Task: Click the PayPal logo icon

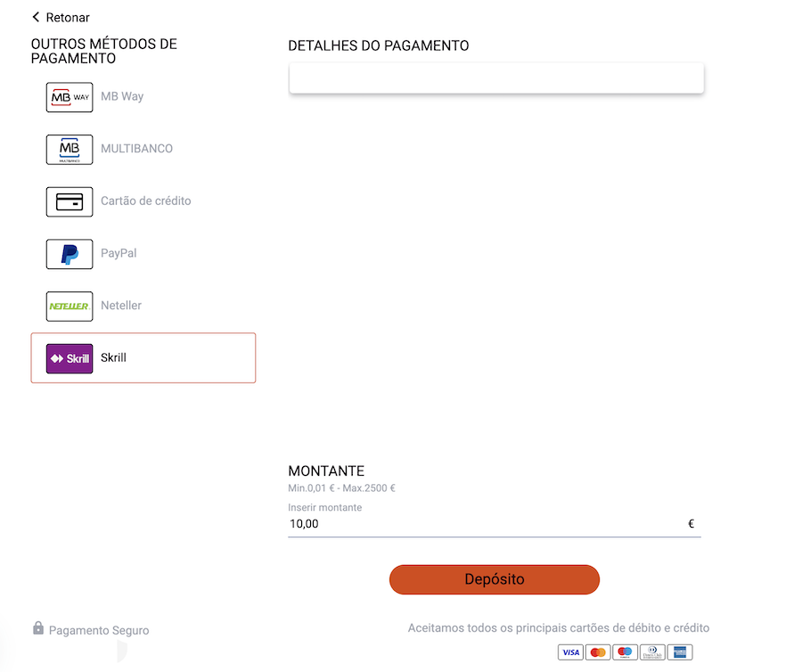Action: pyautogui.click(x=70, y=254)
